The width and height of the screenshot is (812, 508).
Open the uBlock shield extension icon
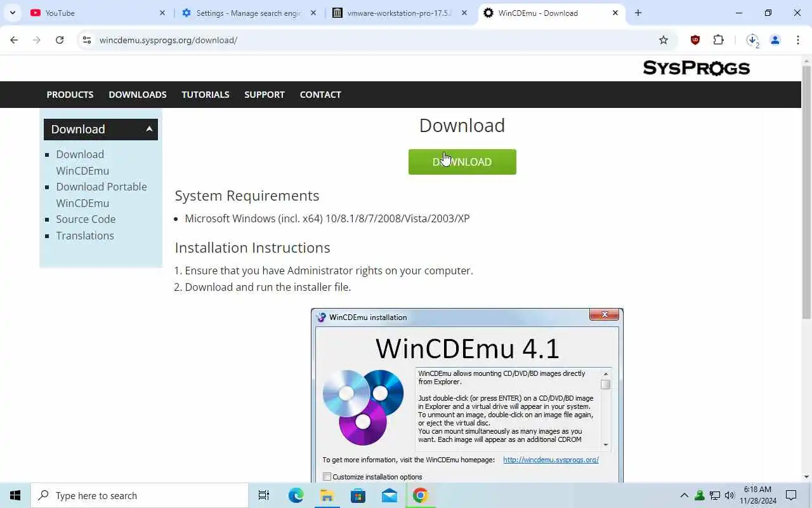695,40
